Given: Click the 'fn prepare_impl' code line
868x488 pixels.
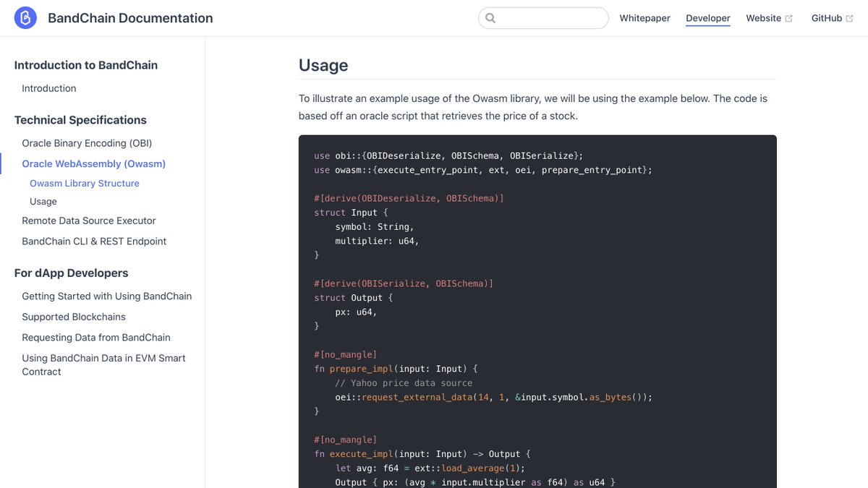Looking at the screenshot, I should click(396, 369).
